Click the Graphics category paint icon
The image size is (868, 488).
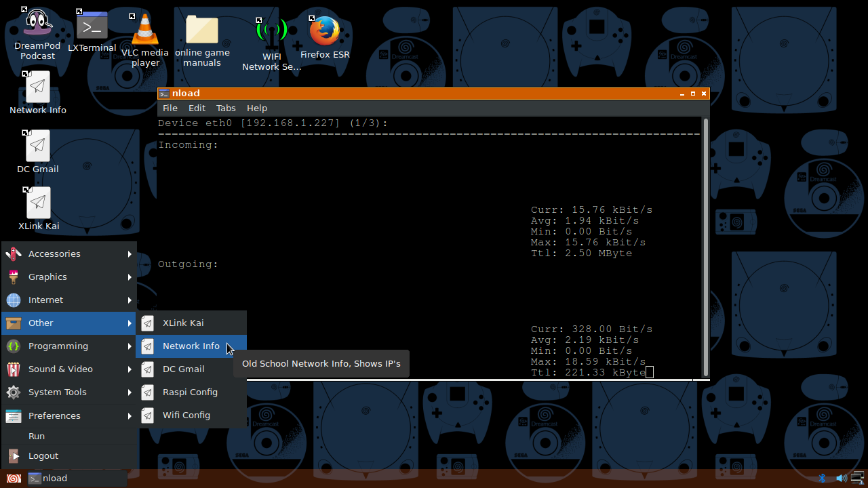click(14, 277)
